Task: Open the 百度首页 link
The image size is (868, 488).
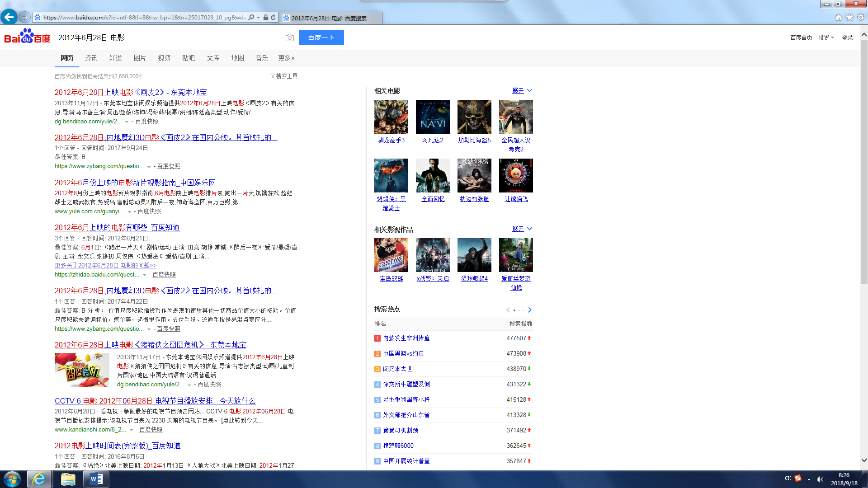Action: point(801,38)
